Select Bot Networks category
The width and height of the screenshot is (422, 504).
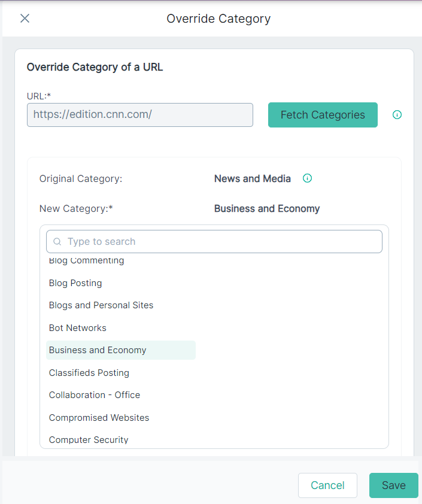pos(77,328)
